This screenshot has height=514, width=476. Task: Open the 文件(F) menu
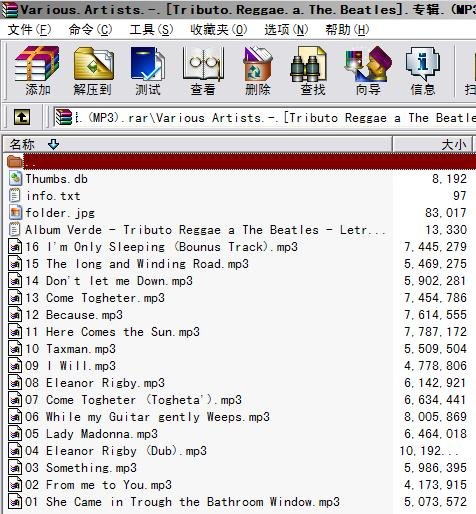pos(29,30)
